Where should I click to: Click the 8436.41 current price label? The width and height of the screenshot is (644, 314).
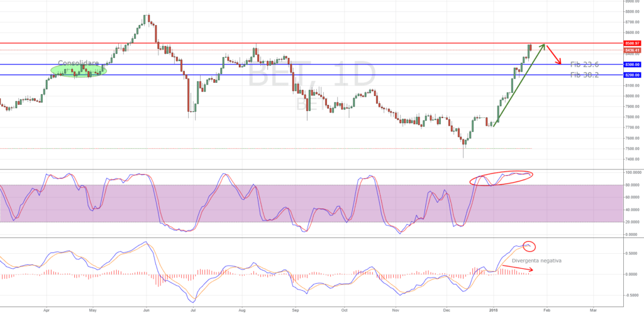tap(631, 50)
